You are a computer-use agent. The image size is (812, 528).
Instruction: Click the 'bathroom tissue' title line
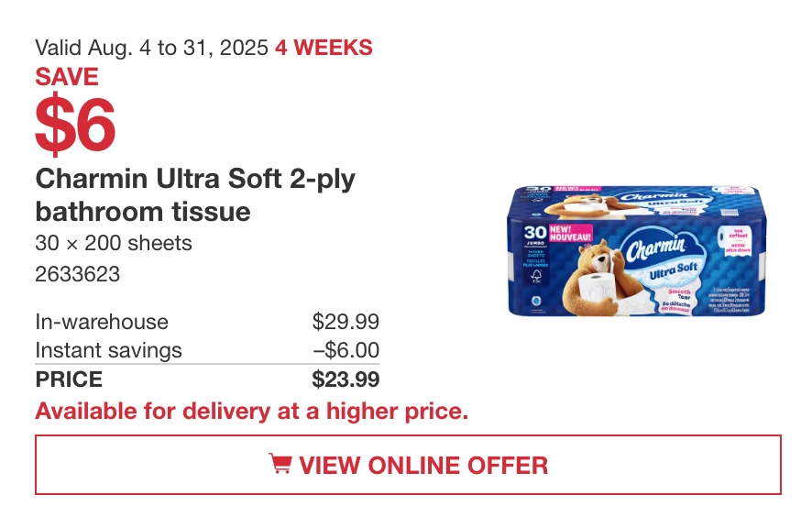pyautogui.click(x=143, y=212)
